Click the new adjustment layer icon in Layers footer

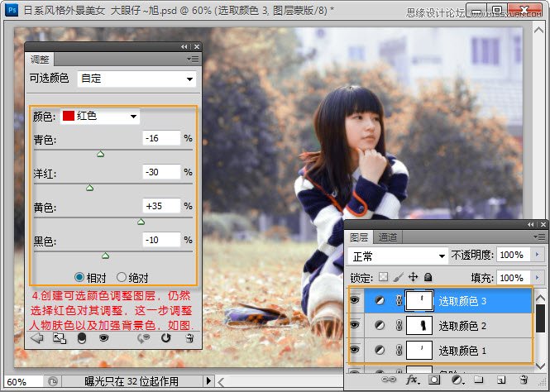(x=457, y=380)
